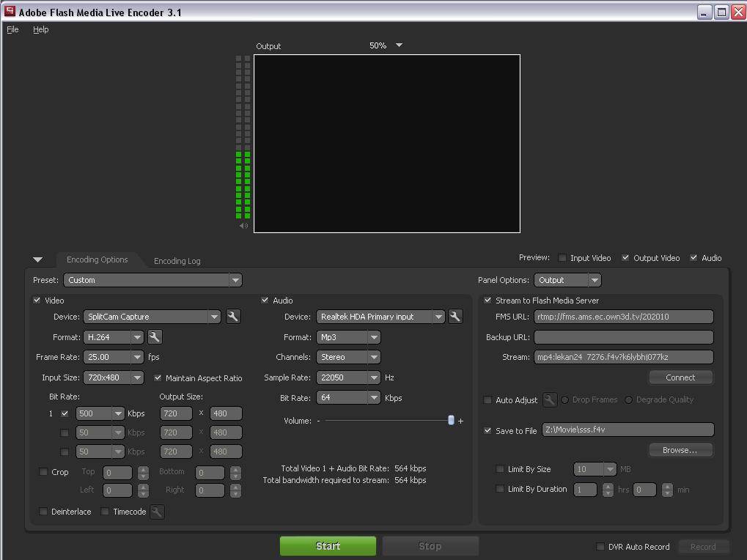Open the File menu
The width and height of the screenshot is (747, 560).
[12, 29]
